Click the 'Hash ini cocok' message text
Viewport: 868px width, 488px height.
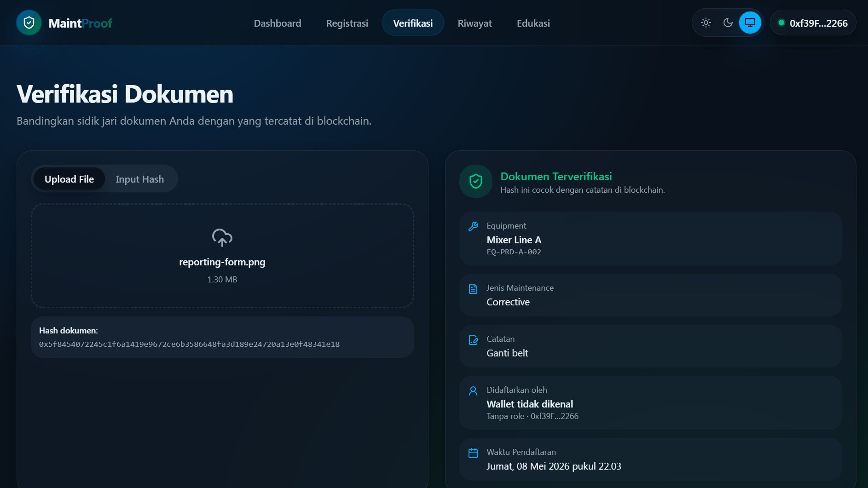click(583, 190)
